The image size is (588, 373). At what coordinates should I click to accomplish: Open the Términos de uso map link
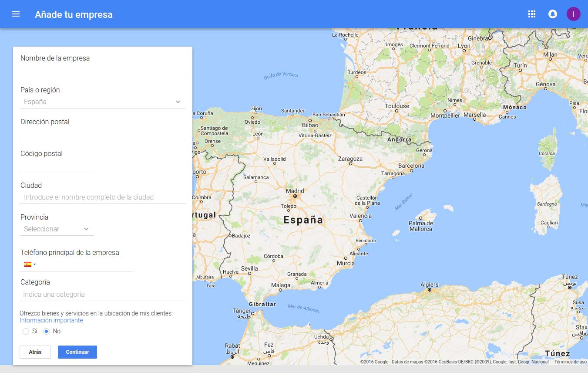click(570, 362)
